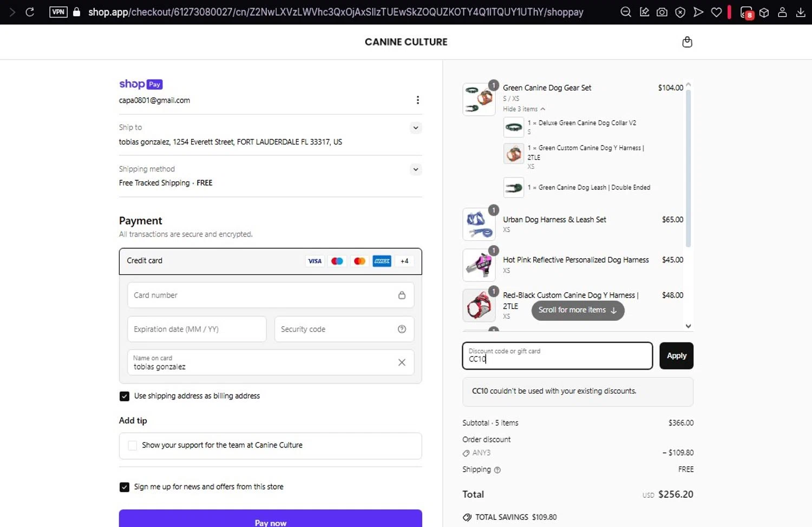Click the Security code input field

[x=344, y=329]
